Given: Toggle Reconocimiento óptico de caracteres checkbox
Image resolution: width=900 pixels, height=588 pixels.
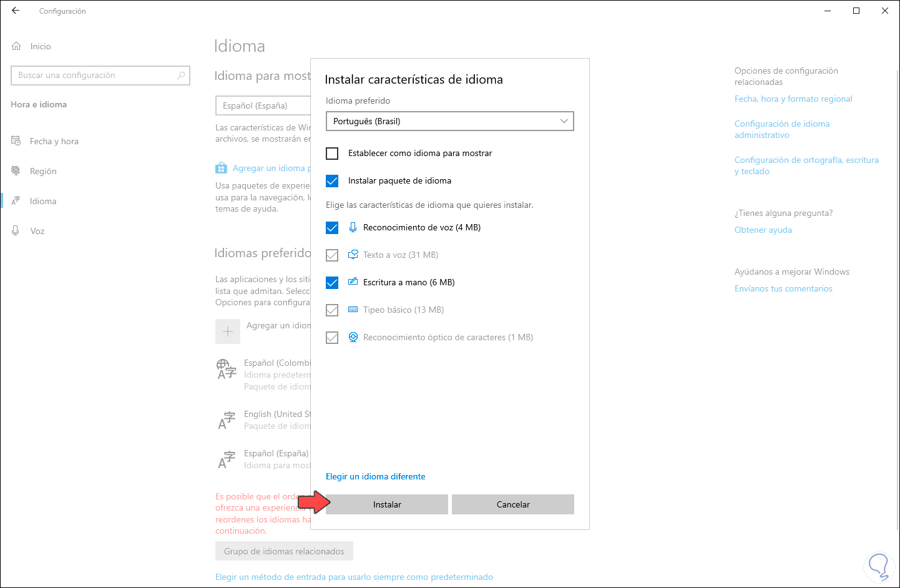Looking at the screenshot, I should (332, 338).
